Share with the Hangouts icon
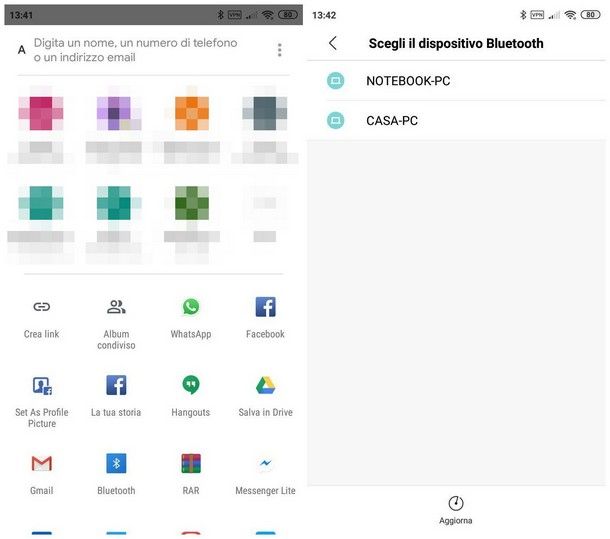This screenshot has height=539, width=610. coord(191,385)
